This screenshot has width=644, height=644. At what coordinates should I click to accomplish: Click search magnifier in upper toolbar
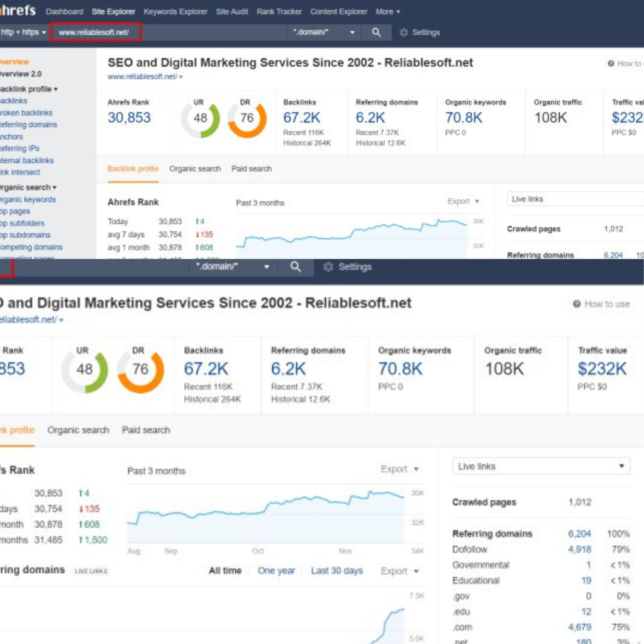coord(376,33)
